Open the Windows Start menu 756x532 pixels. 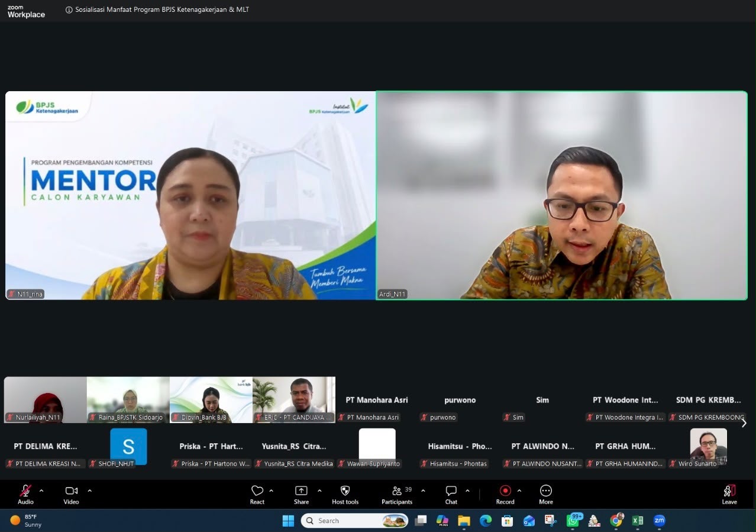point(288,521)
